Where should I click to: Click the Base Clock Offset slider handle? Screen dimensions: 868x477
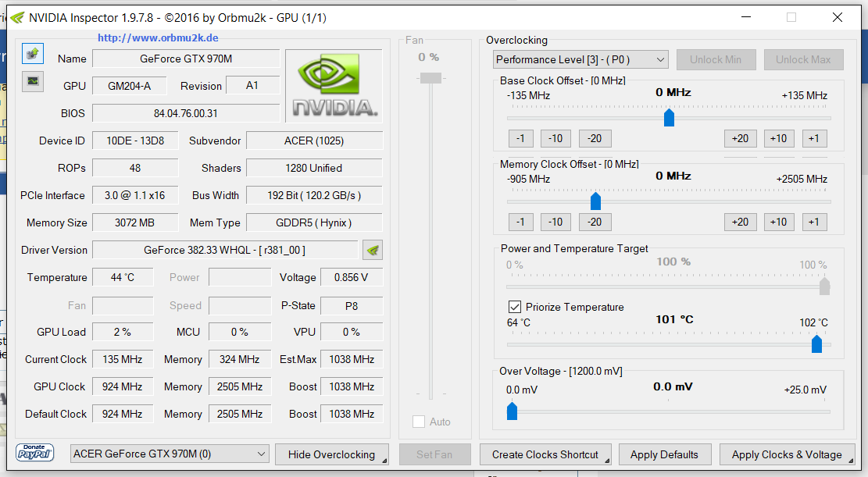click(670, 117)
